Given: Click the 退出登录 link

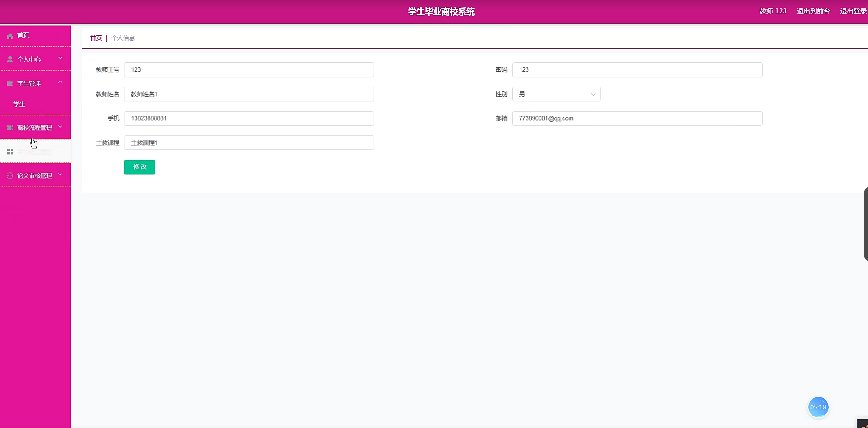Looking at the screenshot, I should 853,11.
